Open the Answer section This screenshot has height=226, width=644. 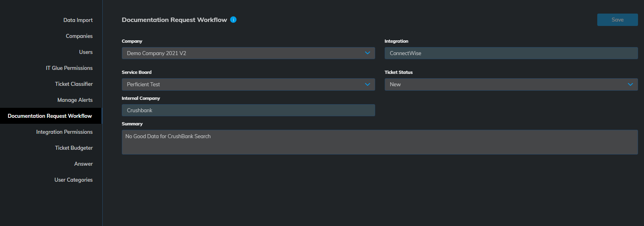coord(83,164)
